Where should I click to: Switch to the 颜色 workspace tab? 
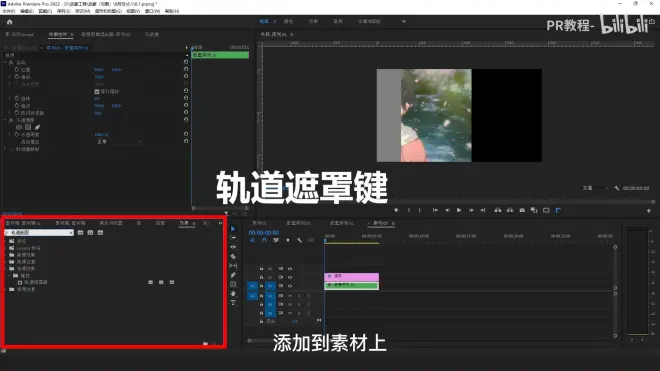tap(288, 21)
